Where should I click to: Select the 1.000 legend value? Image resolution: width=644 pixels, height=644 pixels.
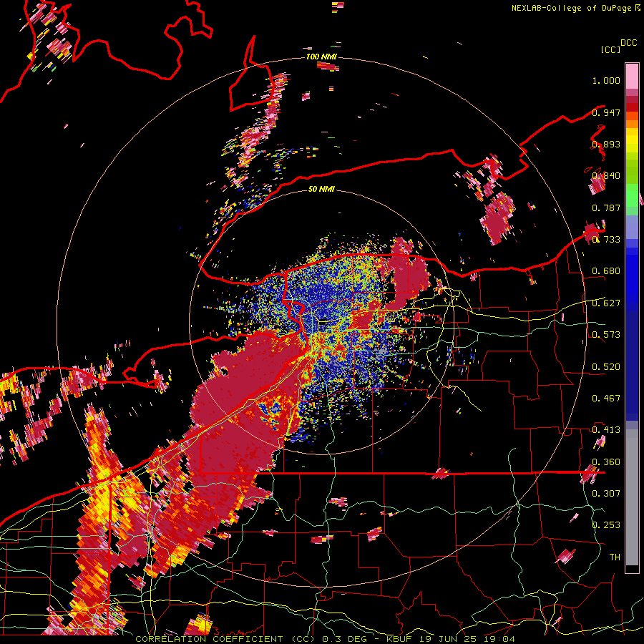point(606,80)
